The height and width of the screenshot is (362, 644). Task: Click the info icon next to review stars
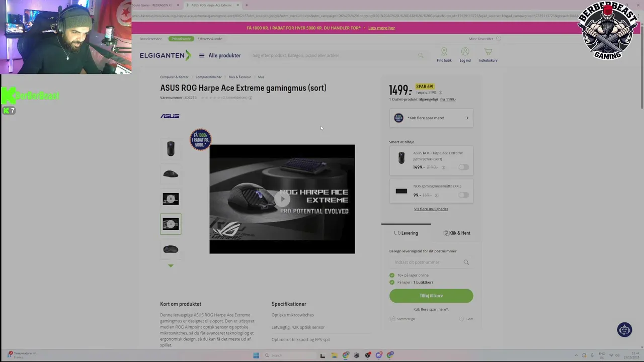pos(251,98)
